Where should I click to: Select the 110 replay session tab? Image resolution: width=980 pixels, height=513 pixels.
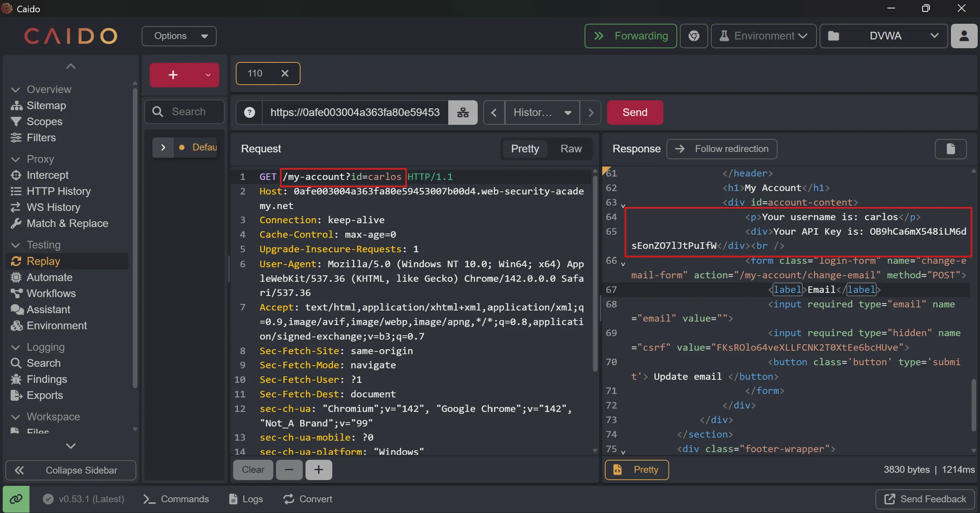pyautogui.click(x=255, y=74)
